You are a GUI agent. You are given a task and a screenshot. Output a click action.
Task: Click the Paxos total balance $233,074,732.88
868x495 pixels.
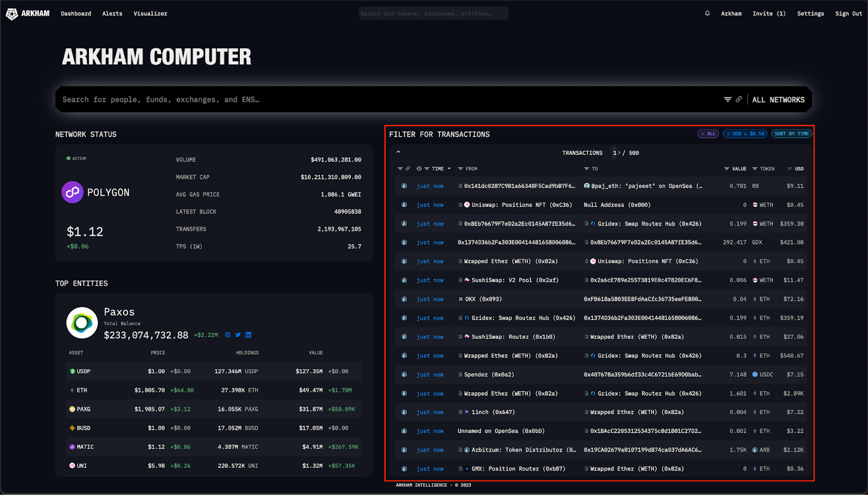(x=146, y=335)
